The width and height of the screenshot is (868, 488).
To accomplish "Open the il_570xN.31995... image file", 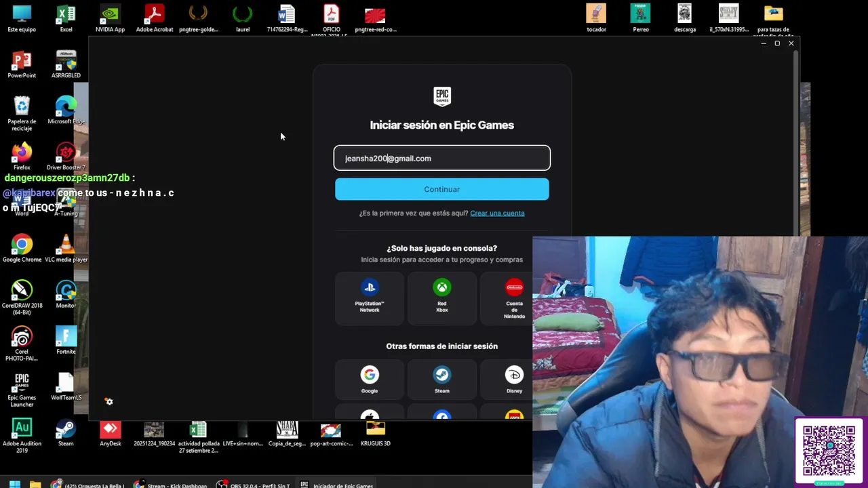I will (729, 18).
